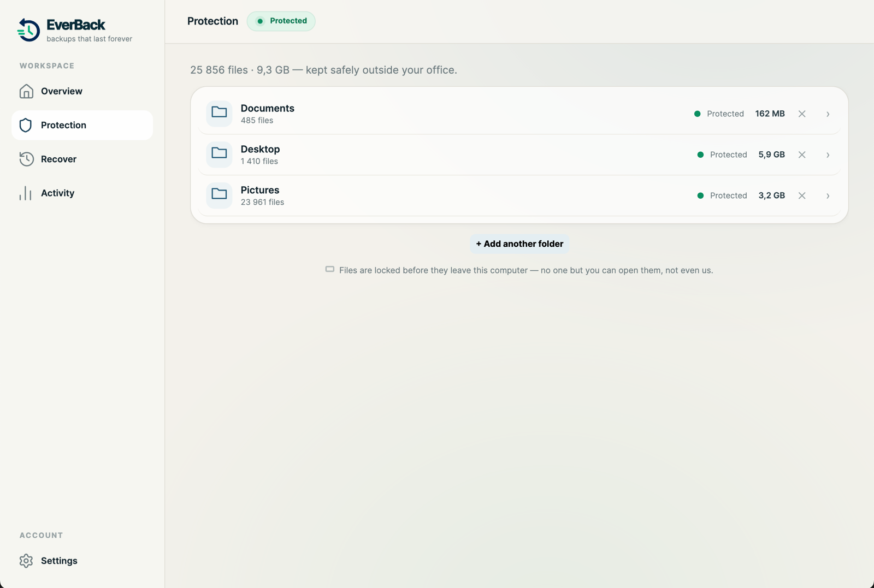Click Protected status in Desktop row
The width and height of the screenshot is (874, 588).
[x=722, y=155]
